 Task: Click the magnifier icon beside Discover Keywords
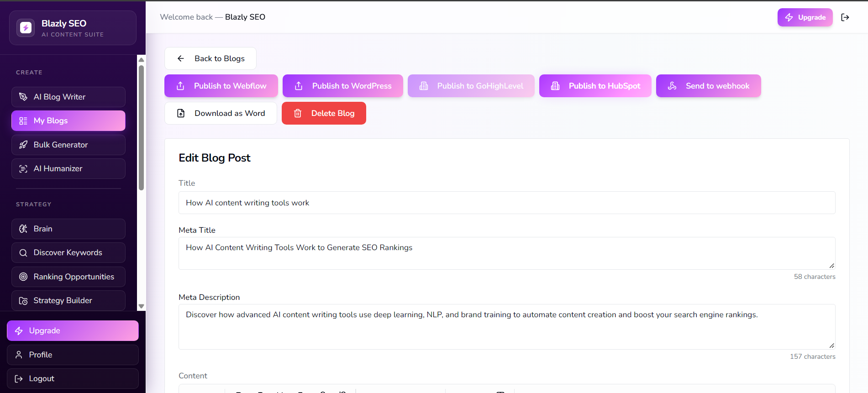tap(23, 253)
